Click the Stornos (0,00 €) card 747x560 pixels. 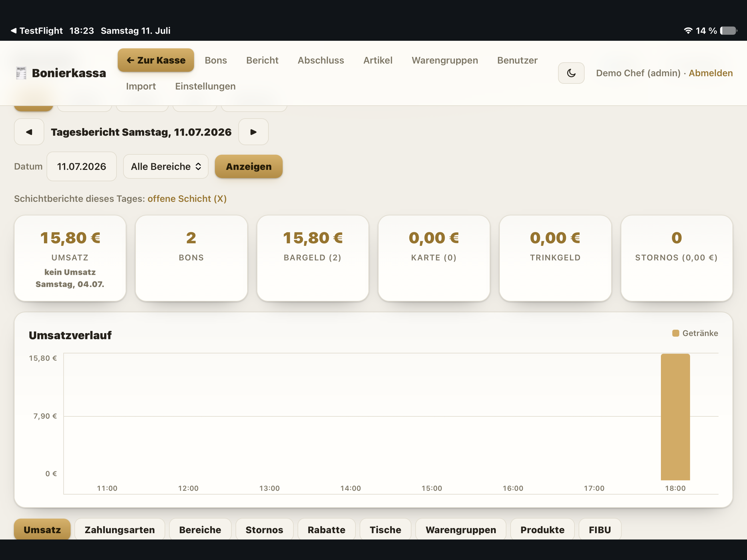(x=676, y=258)
